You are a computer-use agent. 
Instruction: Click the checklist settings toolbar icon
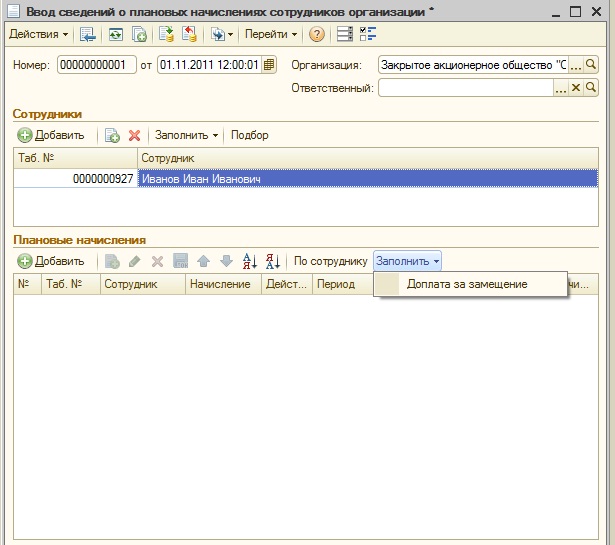[x=368, y=34]
